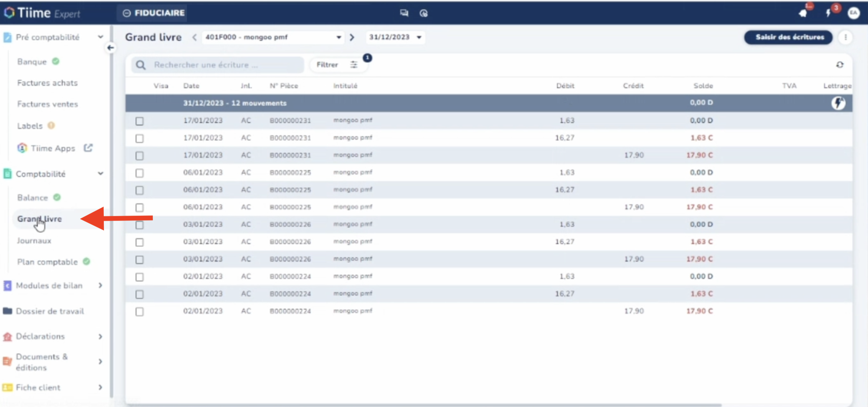Click the clock history icon in top bar
868x407 pixels.
424,13
